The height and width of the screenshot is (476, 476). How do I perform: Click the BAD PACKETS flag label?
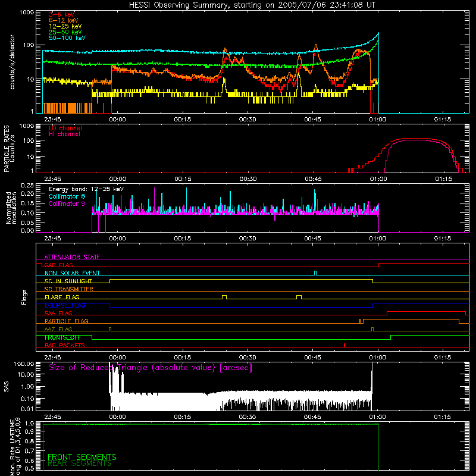(65, 345)
